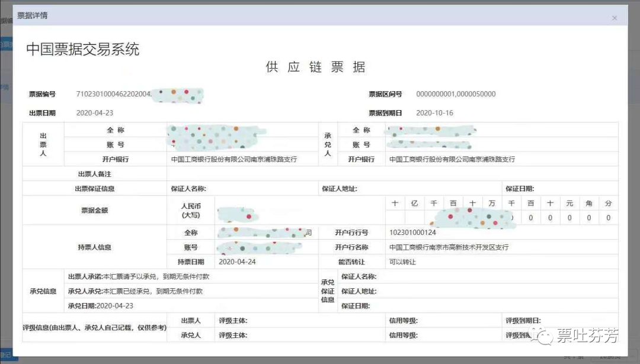The image size is (640, 364).
Task: Click the 承兑人 header cell in the party table
Action: point(328,144)
